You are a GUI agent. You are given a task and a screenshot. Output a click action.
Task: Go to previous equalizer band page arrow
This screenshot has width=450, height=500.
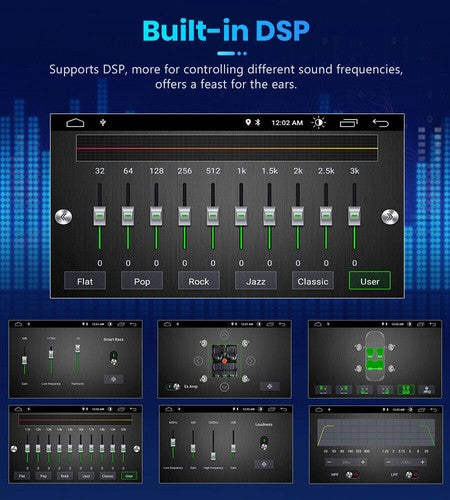pos(63,217)
